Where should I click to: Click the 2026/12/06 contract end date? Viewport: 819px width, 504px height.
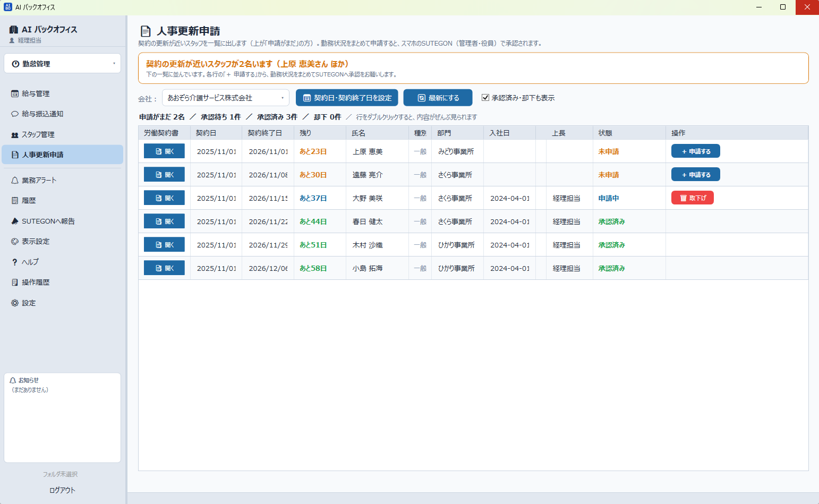point(268,269)
